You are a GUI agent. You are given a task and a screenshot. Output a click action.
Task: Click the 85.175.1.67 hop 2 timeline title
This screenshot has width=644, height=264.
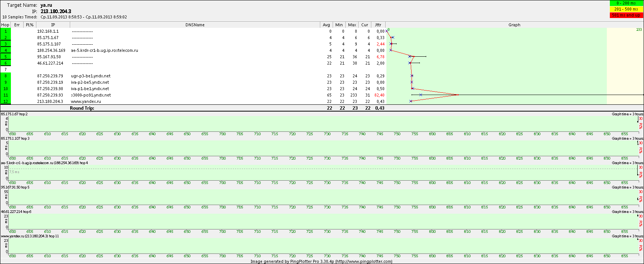click(x=14, y=114)
